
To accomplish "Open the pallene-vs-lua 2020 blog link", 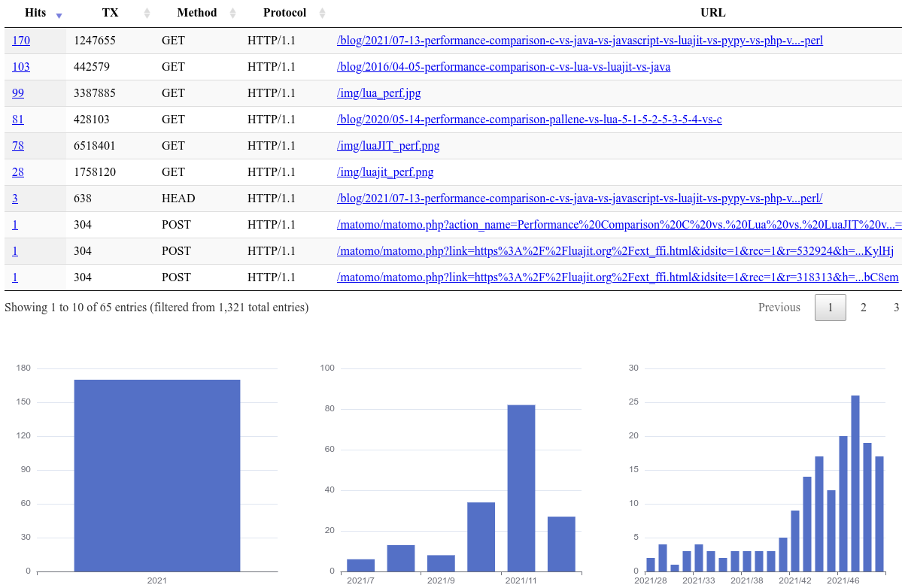I will 529,120.
